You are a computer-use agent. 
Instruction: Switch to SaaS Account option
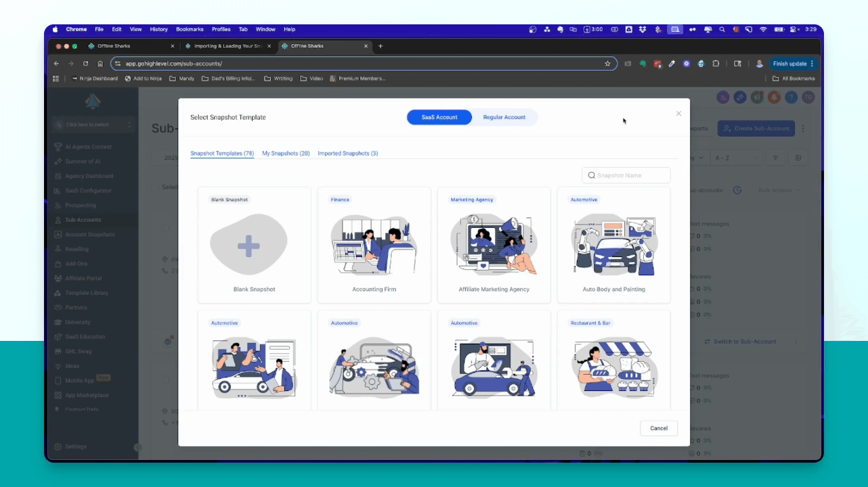(439, 117)
